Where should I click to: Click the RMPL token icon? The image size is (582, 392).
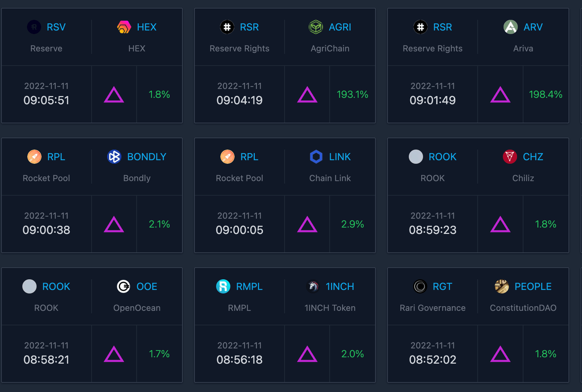(223, 286)
